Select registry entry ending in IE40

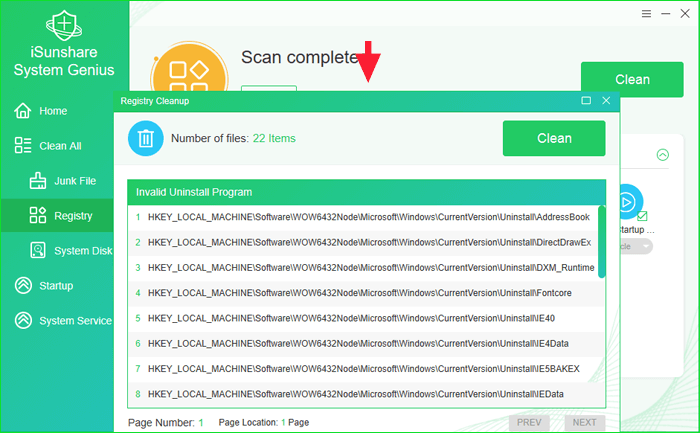coord(367,318)
